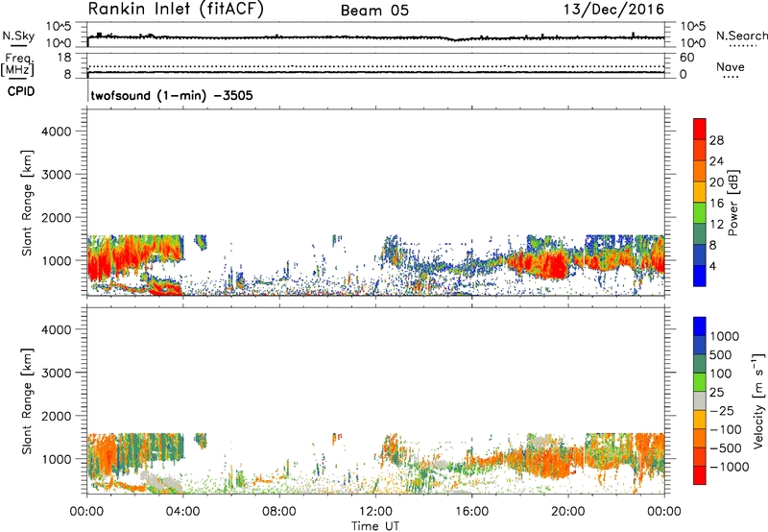Viewport: 768px width, 532px height.
Task: Click the 'CPID' label
Action: pos(20,91)
